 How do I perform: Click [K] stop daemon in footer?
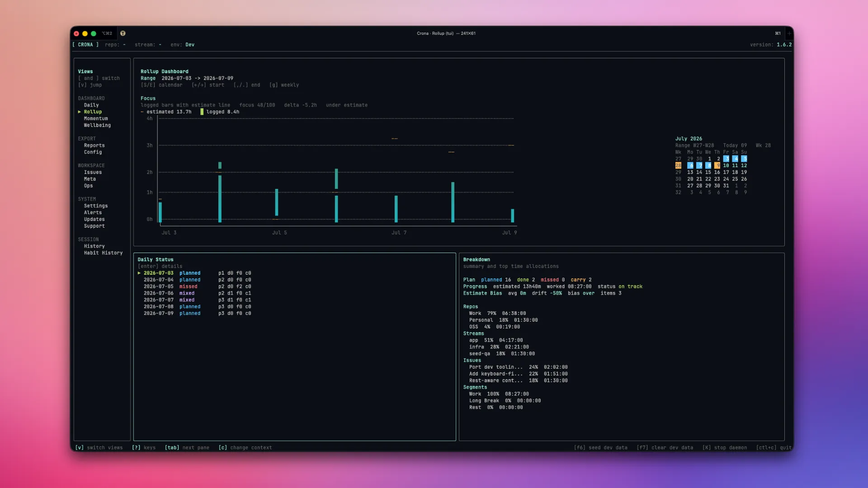[x=724, y=448]
